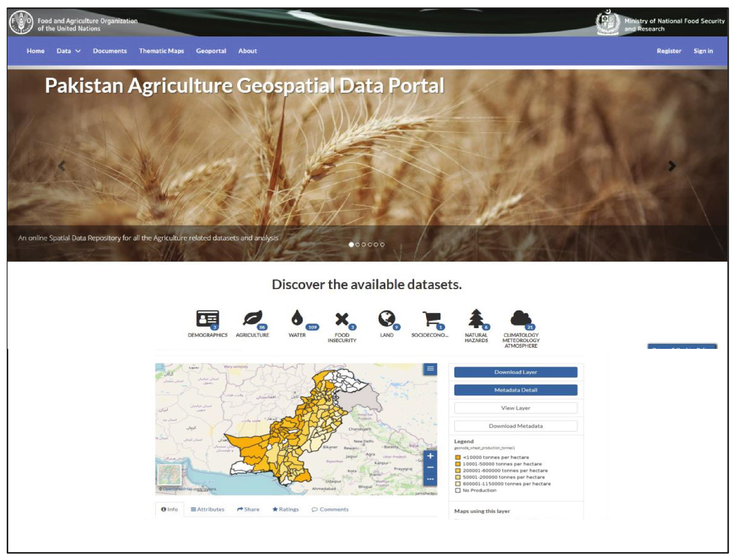
Task: Open the Agriculture leaf category icon
Action: [x=252, y=318]
